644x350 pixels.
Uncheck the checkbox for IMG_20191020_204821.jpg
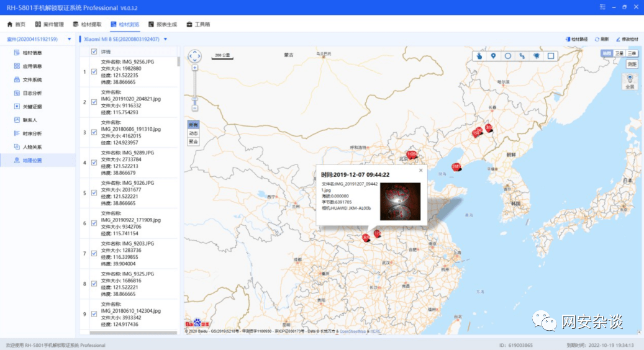(94, 102)
